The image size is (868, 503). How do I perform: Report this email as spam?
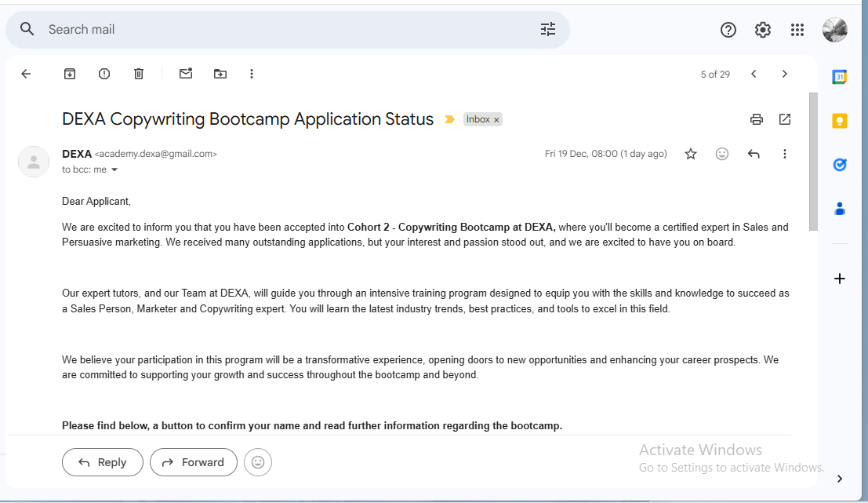click(104, 74)
